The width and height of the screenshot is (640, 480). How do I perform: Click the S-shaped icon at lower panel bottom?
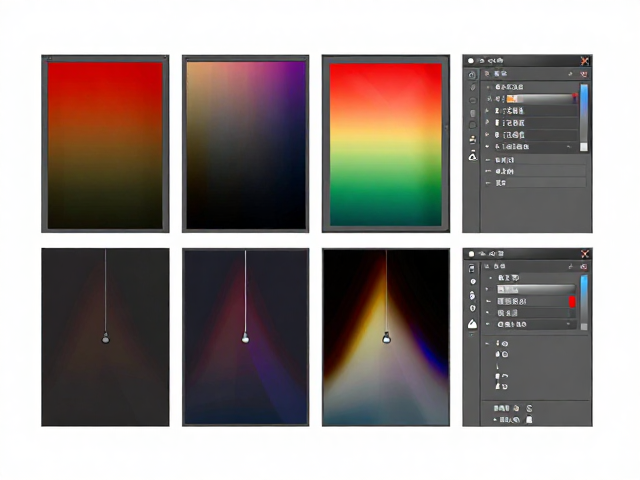[x=529, y=408]
